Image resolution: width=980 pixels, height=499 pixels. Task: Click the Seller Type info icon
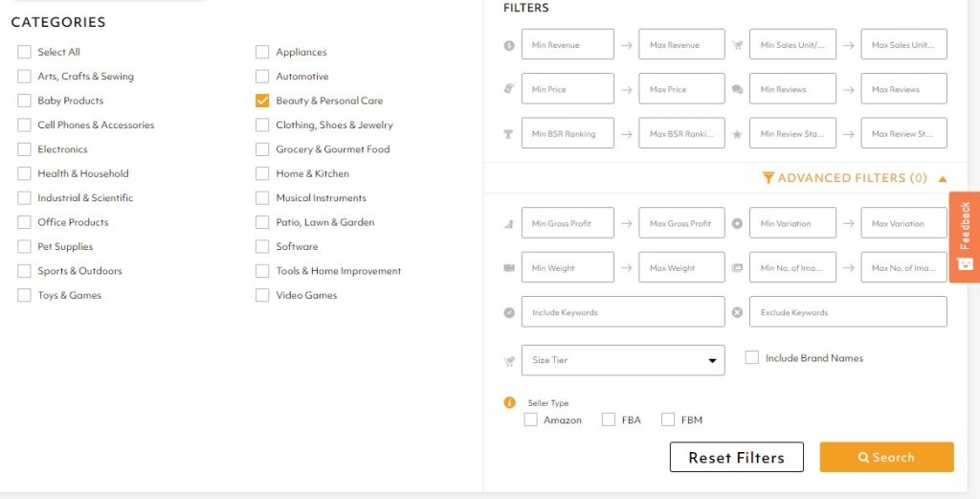point(509,402)
